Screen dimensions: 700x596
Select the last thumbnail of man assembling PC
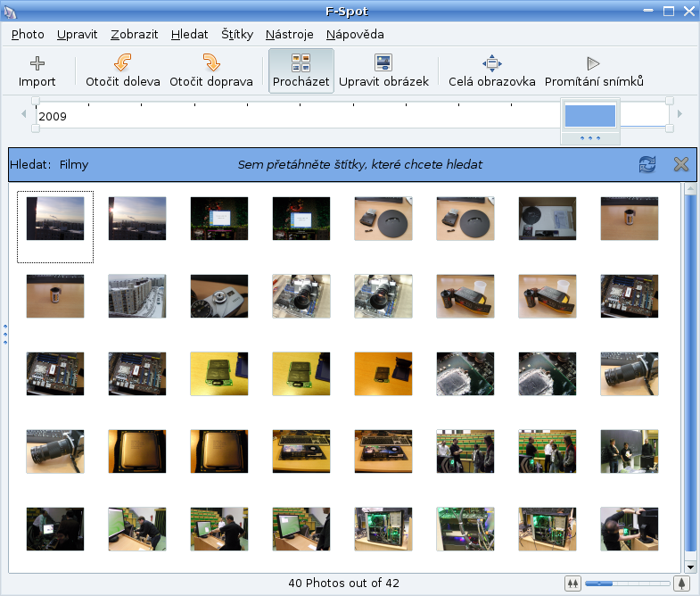point(630,529)
